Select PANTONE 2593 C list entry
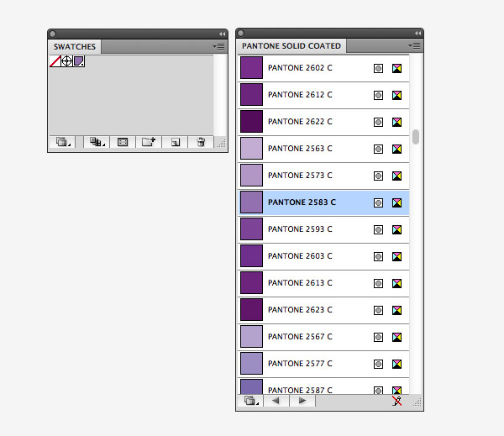Viewport: 504px width, 436px height. [323, 229]
